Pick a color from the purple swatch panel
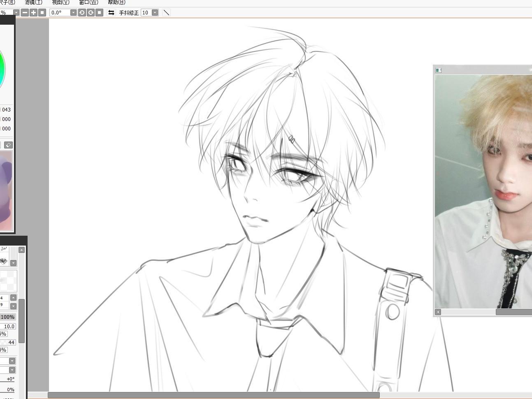Screen dimensions: 532x399 coord(6,190)
